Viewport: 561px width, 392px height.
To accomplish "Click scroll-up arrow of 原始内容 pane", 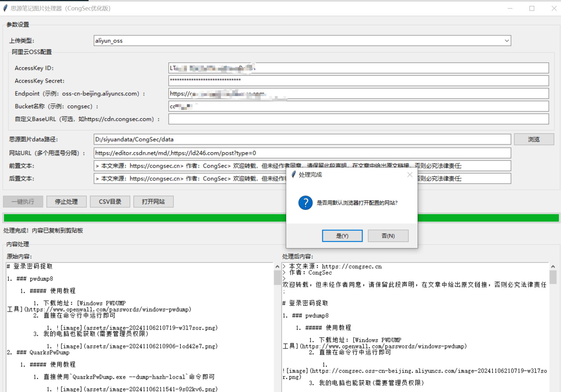I will [x=277, y=267].
